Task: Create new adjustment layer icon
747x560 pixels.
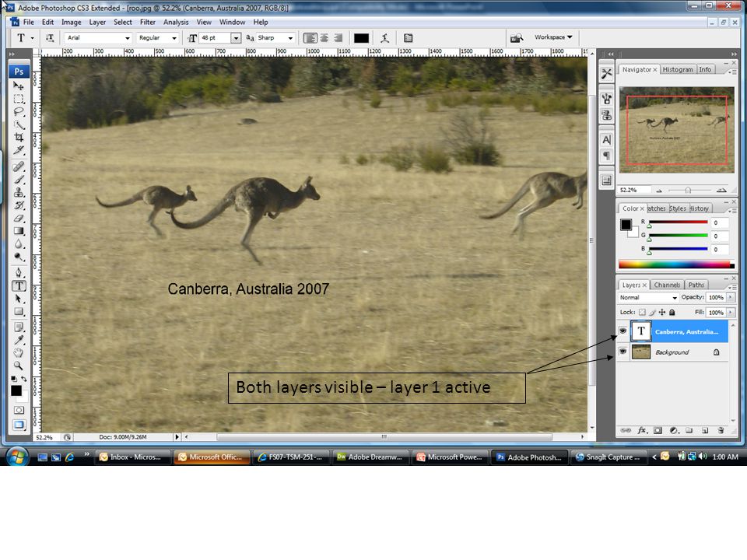Action: 674,430
